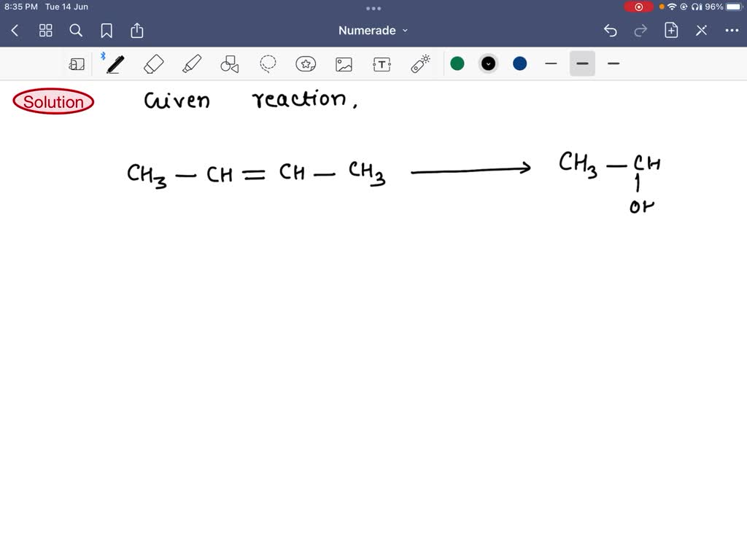Image resolution: width=747 pixels, height=560 pixels.
Task: Open the Stickers tool
Action: (306, 63)
